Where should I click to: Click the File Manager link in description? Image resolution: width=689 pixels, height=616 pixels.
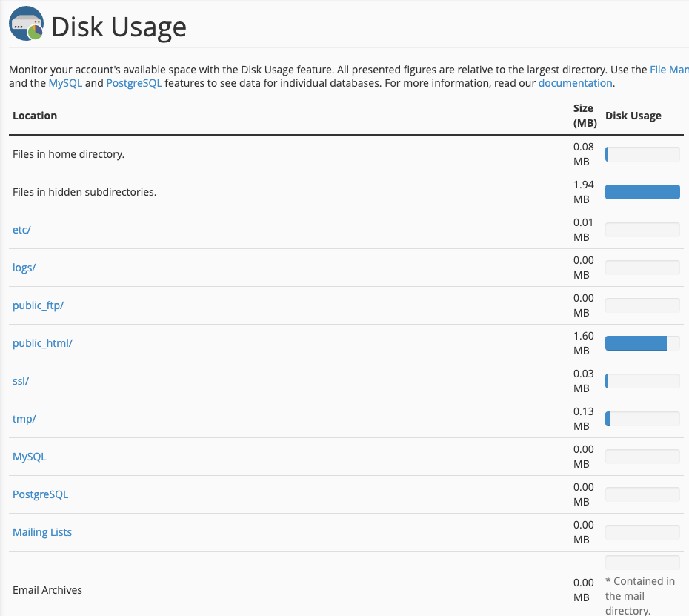[668, 70]
